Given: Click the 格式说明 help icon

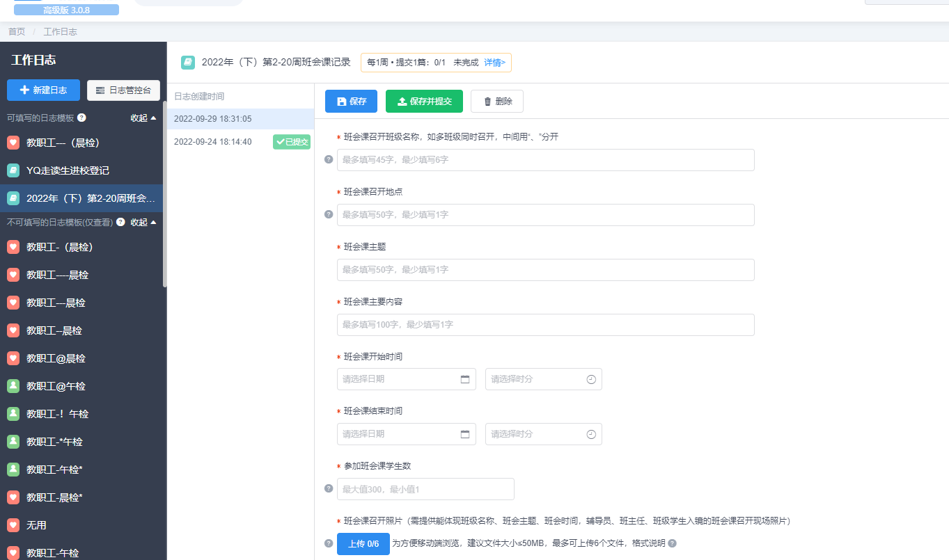Looking at the screenshot, I should click(672, 543).
